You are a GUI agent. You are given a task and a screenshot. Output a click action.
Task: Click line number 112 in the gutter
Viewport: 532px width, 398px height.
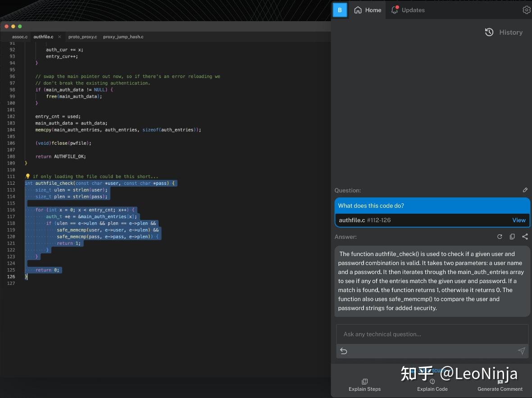[11, 183]
